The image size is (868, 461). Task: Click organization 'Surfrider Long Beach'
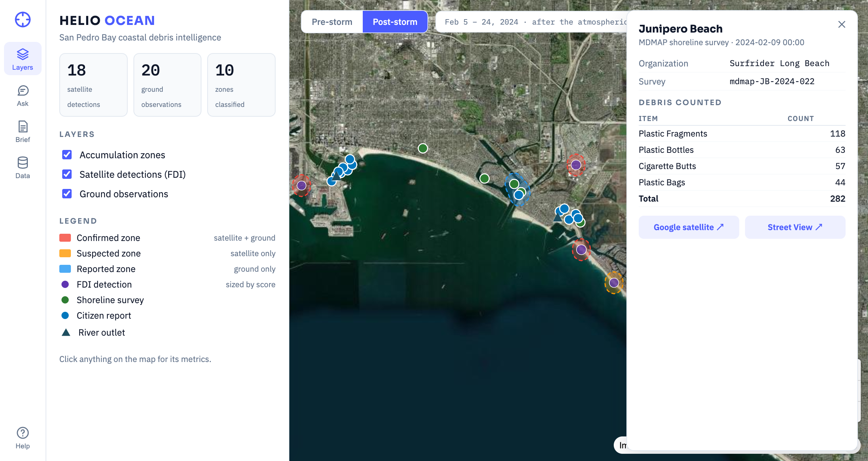[x=779, y=63]
